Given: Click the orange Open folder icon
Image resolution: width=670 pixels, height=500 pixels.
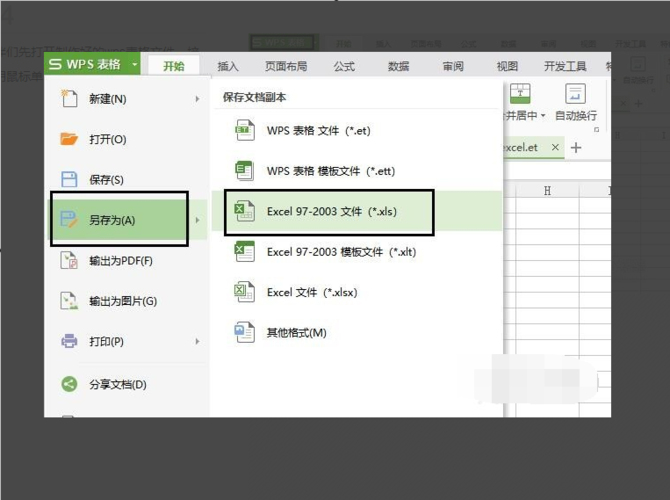Looking at the screenshot, I should pyautogui.click(x=69, y=139).
